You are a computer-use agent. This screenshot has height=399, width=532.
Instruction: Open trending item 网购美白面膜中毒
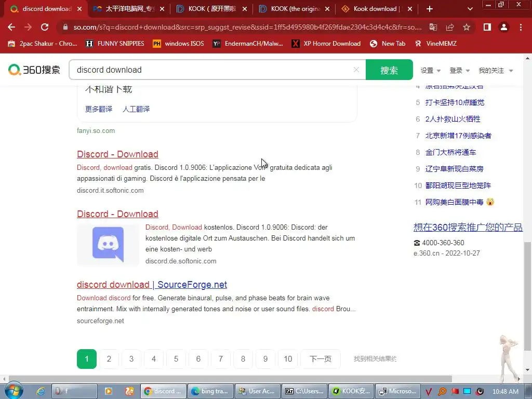[x=454, y=202]
